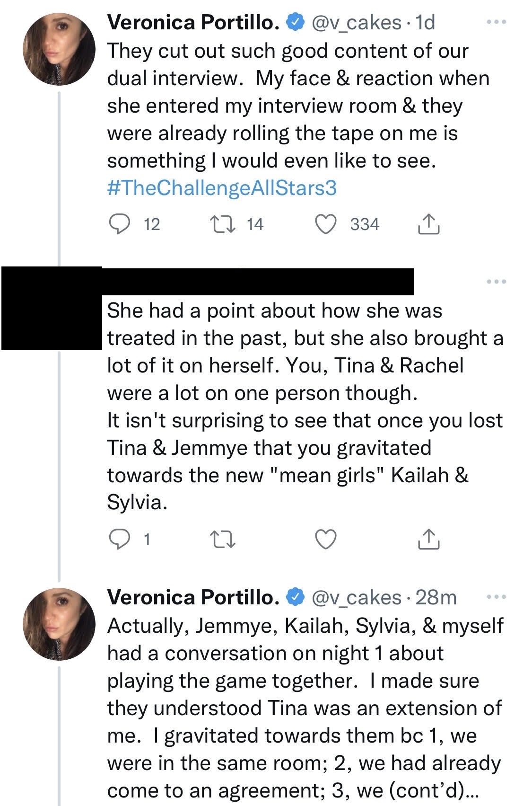The height and width of the screenshot is (806, 532).
Task: Open more options for the 1d tweet
Action: (x=497, y=22)
